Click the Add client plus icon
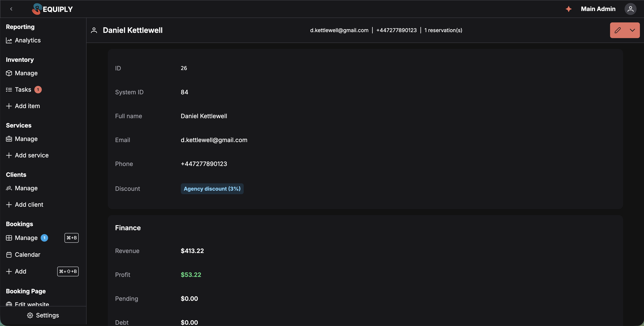This screenshot has height=326, width=644. (9, 205)
